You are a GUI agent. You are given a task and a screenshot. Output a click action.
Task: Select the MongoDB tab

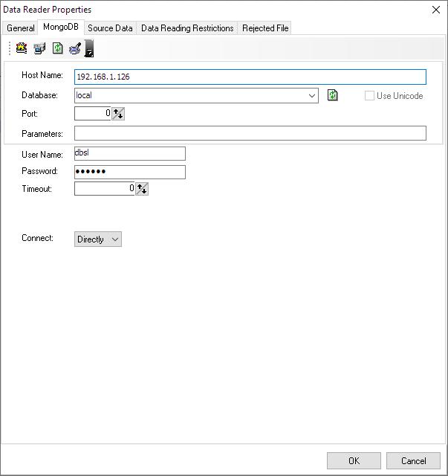click(61, 27)
